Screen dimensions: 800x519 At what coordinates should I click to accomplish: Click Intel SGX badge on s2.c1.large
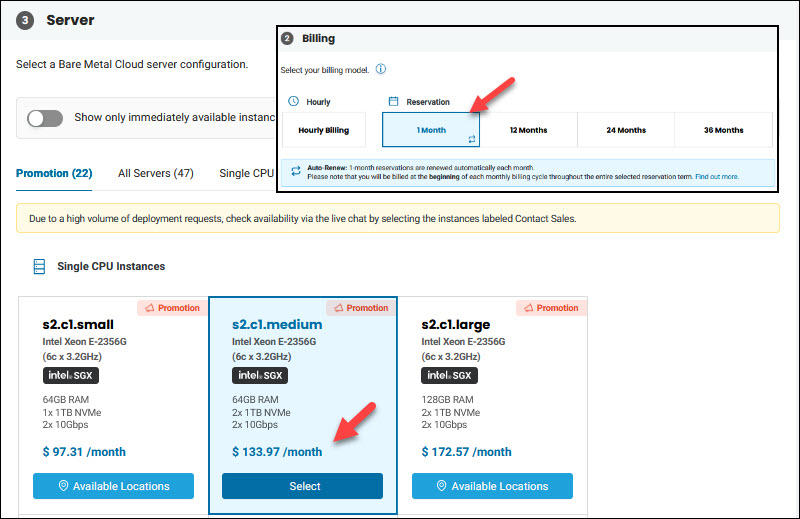449,376
